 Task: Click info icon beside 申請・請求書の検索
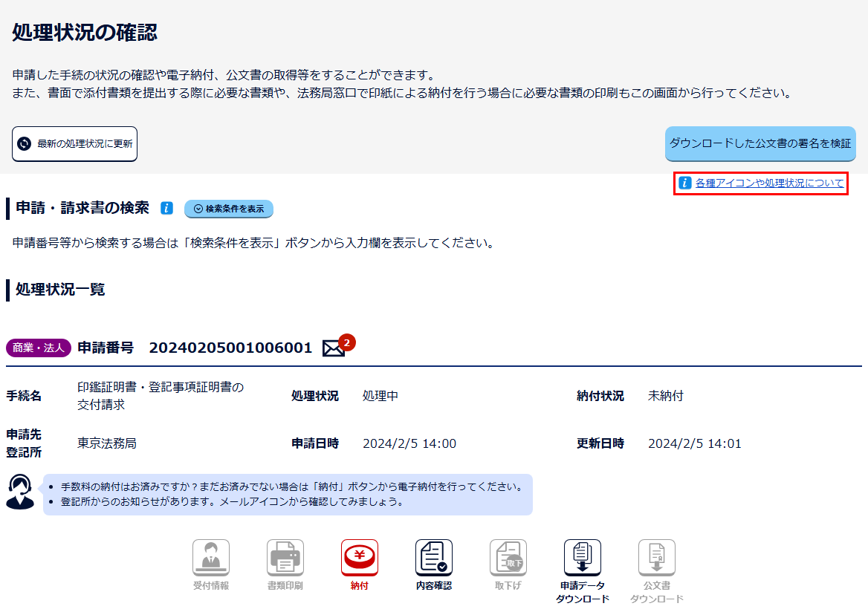pos(166,209)
